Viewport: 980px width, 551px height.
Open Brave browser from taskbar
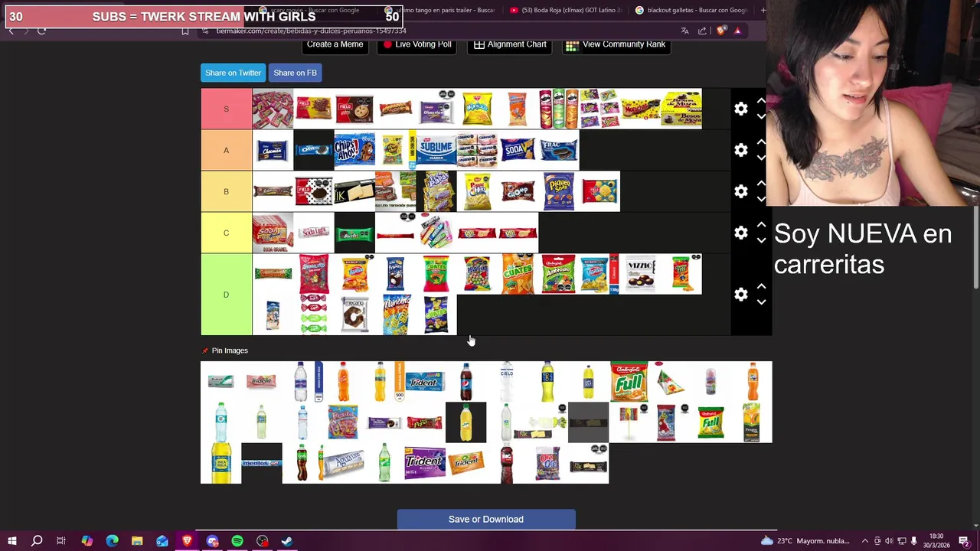click(x=188, y=541)
